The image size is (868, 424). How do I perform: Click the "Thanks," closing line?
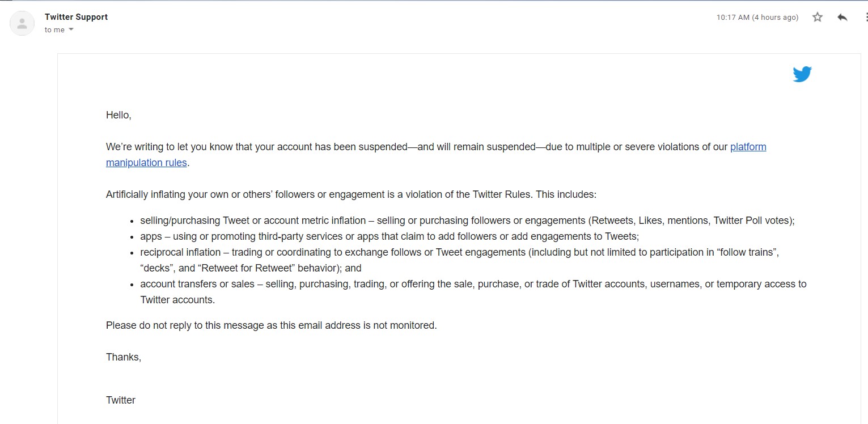[124, 357]
